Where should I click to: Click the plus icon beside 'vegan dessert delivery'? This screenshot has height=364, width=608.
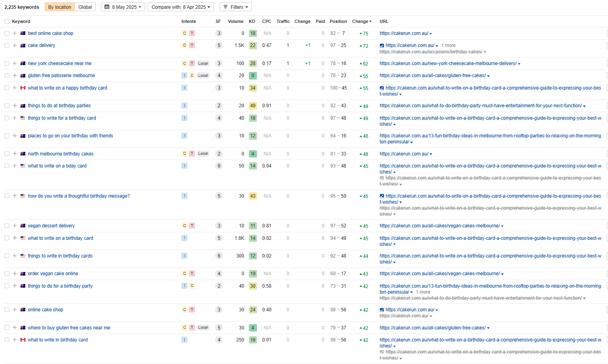coord(15,226)
